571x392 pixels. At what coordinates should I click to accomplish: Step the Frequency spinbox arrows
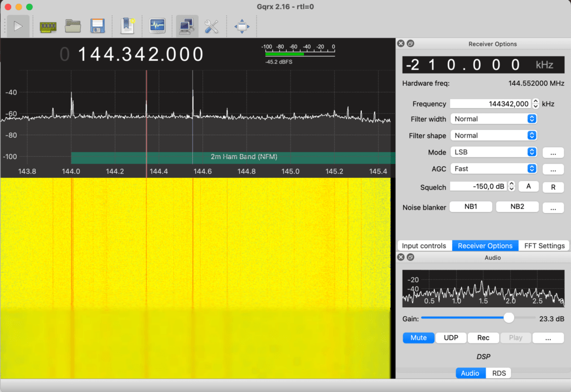click(x=535, y=104)
